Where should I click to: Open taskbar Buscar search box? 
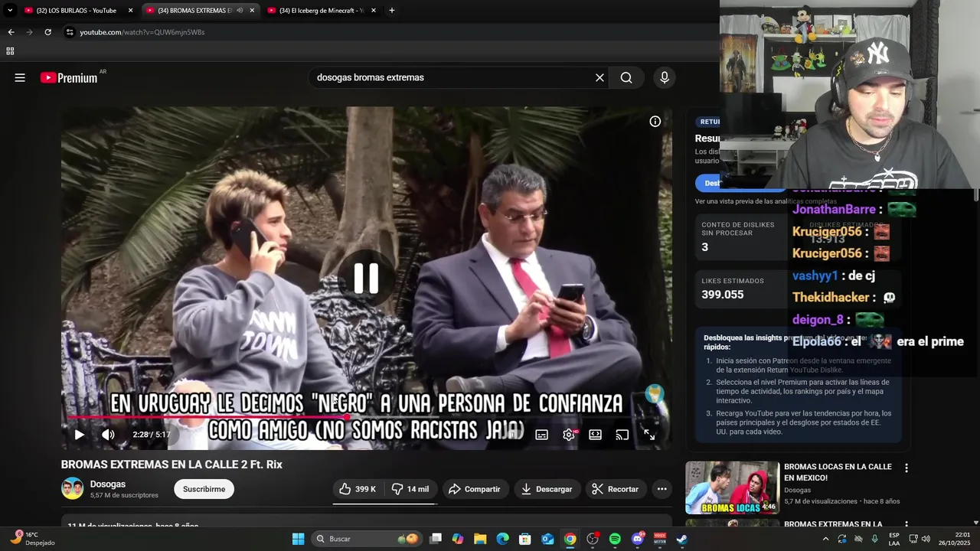368,539
